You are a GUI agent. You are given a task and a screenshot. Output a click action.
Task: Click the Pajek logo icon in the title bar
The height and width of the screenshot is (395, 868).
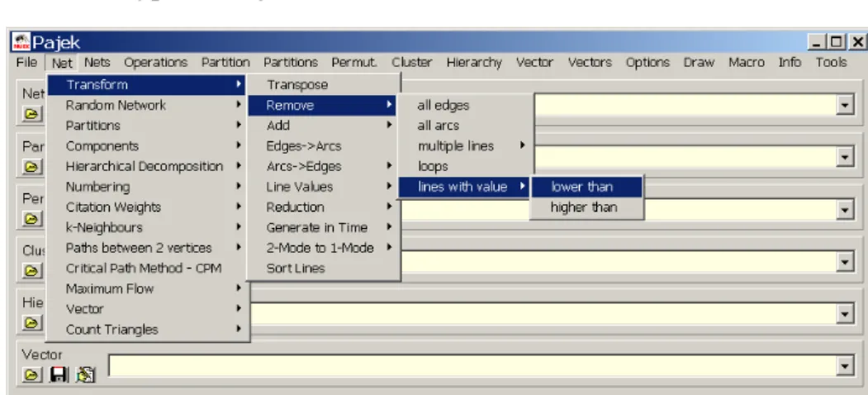(21, 42)
